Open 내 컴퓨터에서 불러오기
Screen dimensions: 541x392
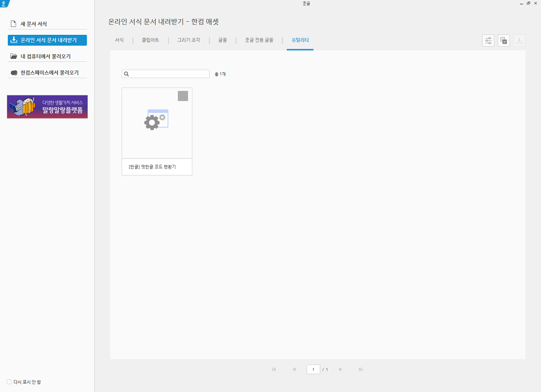(47, 57)
